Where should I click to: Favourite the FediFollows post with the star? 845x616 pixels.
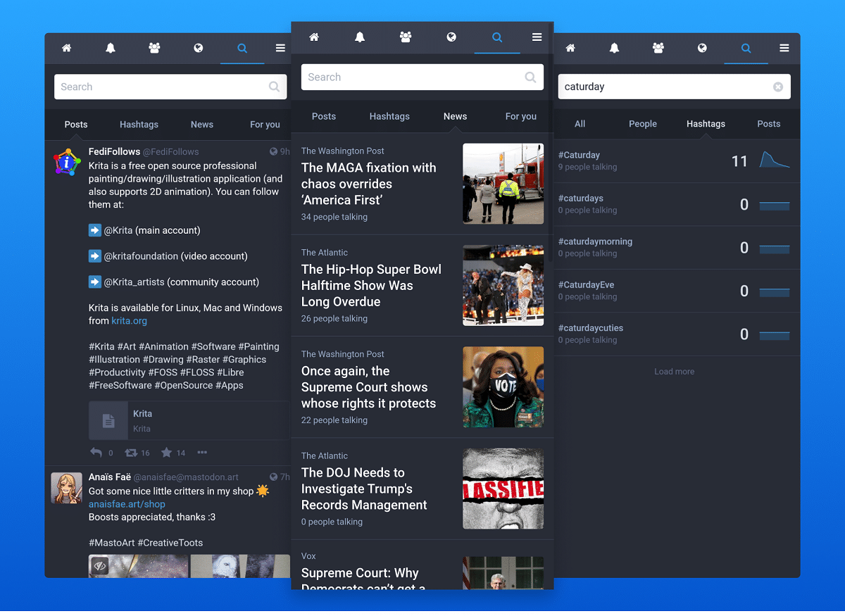[x=167, y=453]
